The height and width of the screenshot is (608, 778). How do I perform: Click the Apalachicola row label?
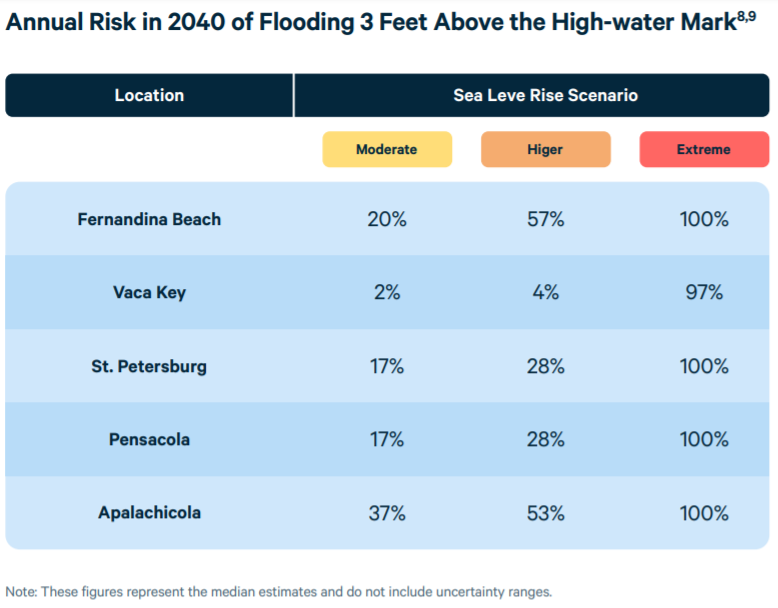(x=149, y=513)
